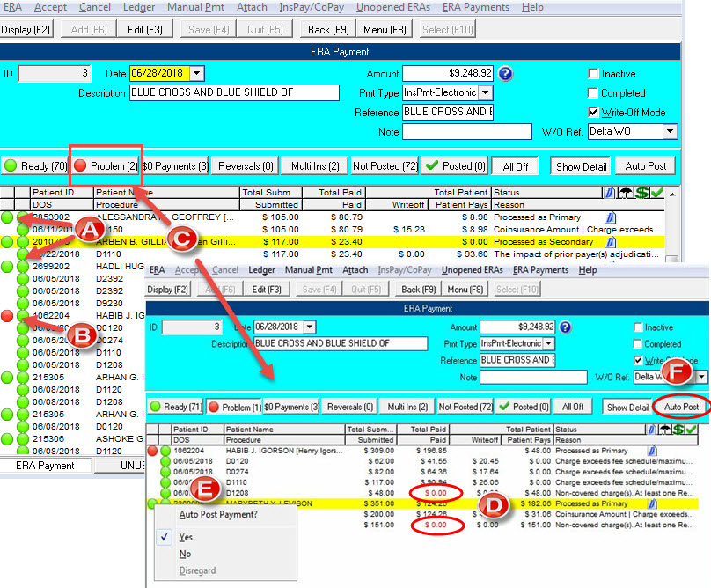Image resolution: width=711 pixels, height=588 pixels.
Task: Check the Completed checkbox in back window
Action: coord(593,93)
